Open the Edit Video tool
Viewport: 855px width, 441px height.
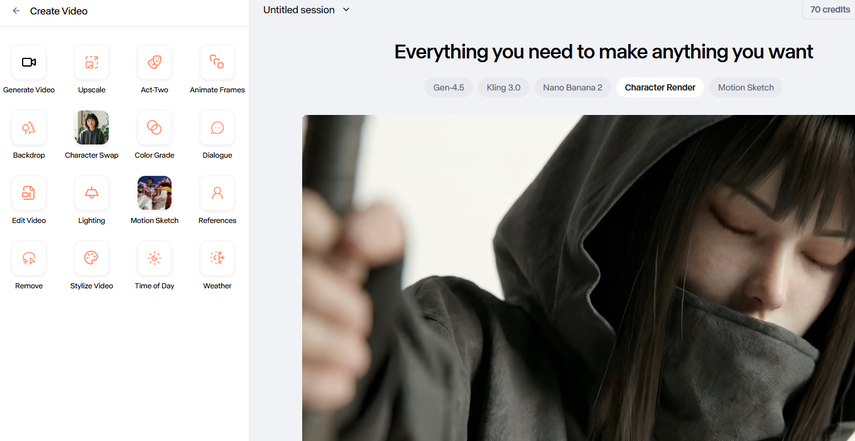[29, 193]
